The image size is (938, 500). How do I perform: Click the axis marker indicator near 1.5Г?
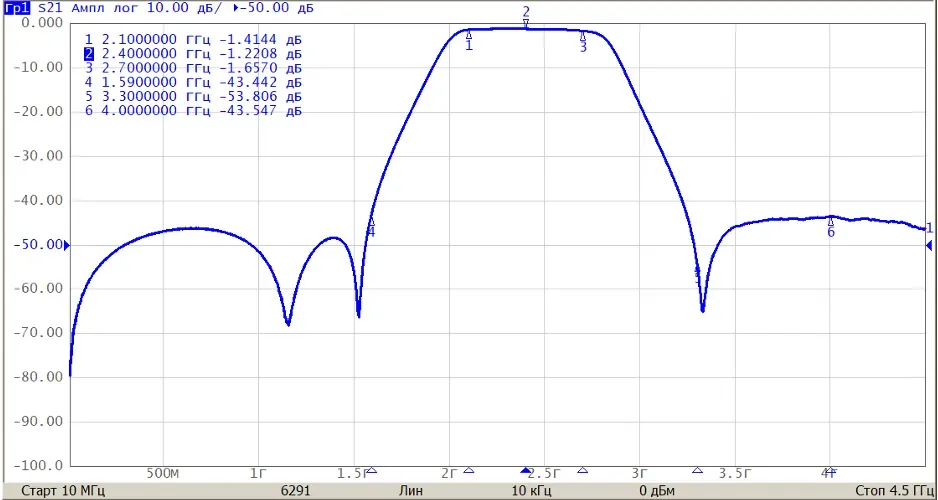[371, 470]
